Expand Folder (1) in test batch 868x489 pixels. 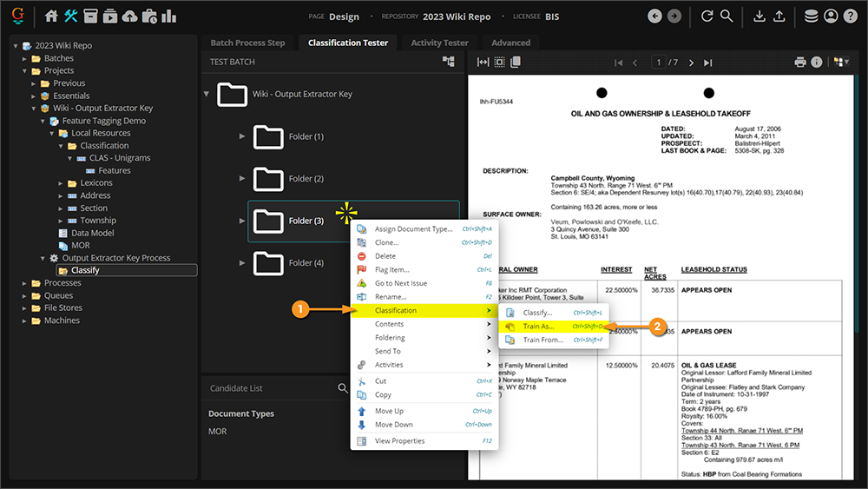(242, 136)
